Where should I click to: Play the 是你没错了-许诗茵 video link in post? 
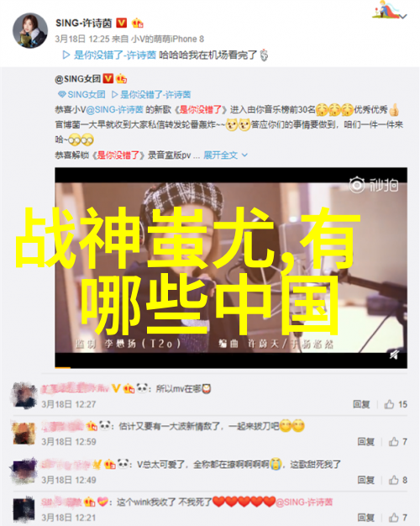pyautogui.click(x=110, y=55)
